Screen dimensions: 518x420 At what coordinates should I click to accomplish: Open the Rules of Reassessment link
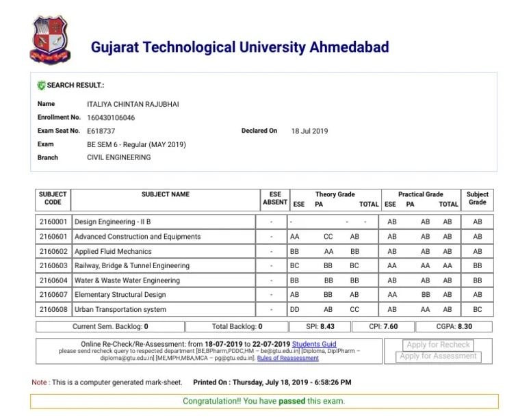(x=288, y=358)
